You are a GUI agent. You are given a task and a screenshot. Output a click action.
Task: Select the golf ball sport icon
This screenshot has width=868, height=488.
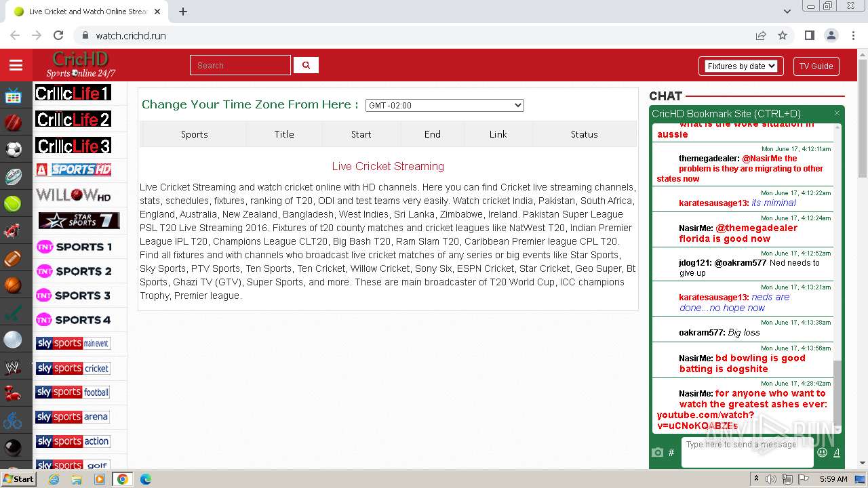tap(13, 340)
